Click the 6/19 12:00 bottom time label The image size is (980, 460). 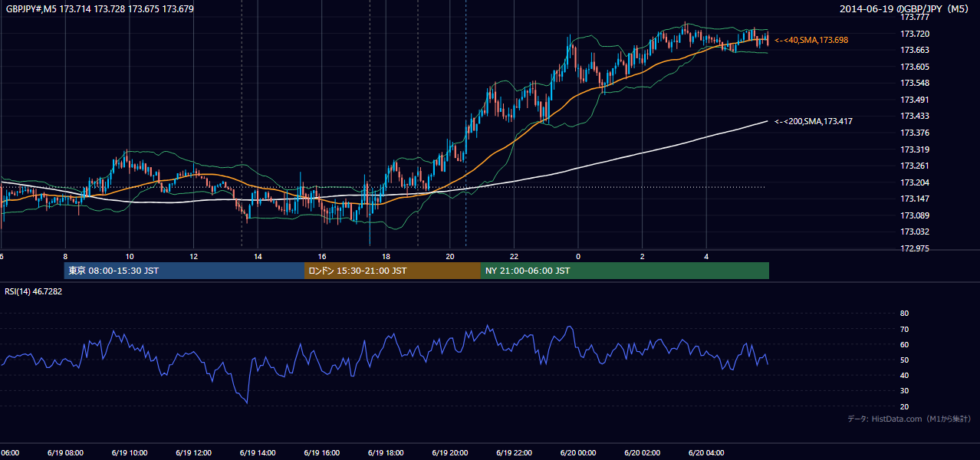pyautogui.click(x=193, y=453)
